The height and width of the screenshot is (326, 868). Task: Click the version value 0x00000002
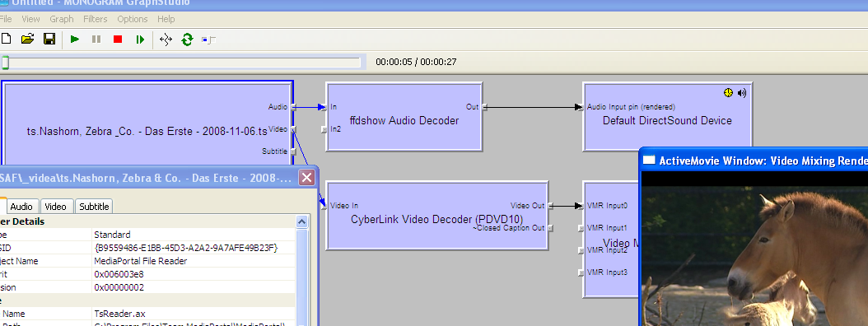pos(119,287)
